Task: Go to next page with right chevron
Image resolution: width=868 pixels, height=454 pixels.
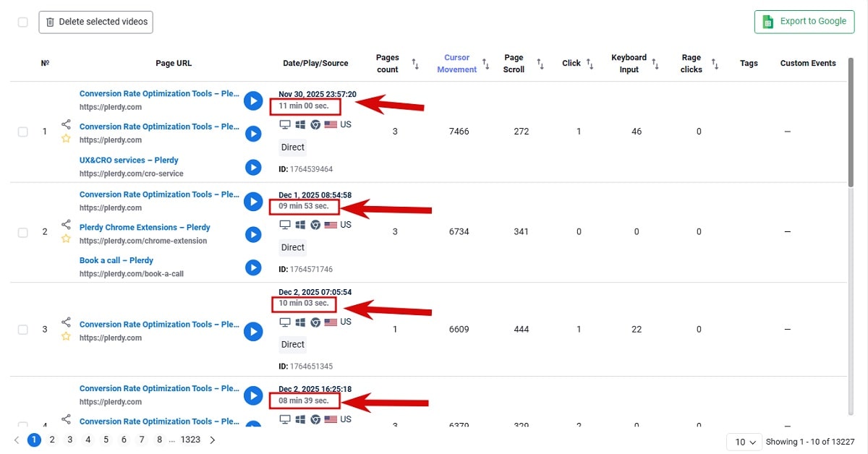Action: 212,440
